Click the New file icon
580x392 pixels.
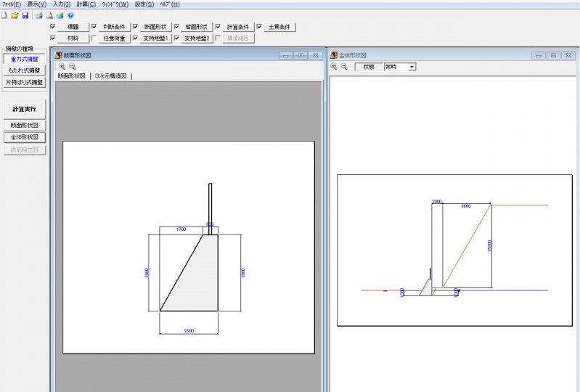point(4,15)
